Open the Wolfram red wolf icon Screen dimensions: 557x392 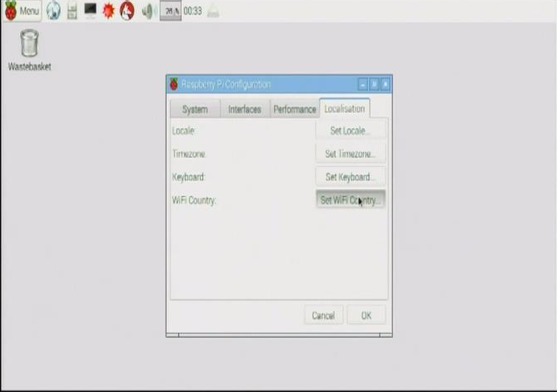tap(127, 11)
